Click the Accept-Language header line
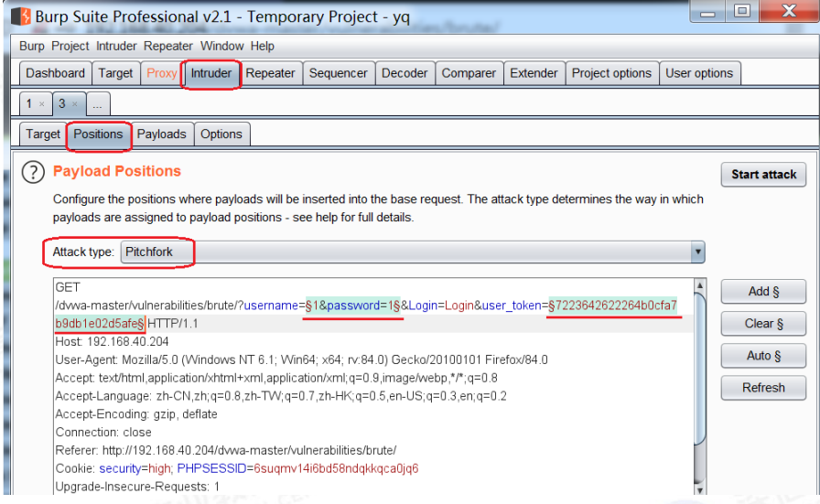 pos(281,396)
